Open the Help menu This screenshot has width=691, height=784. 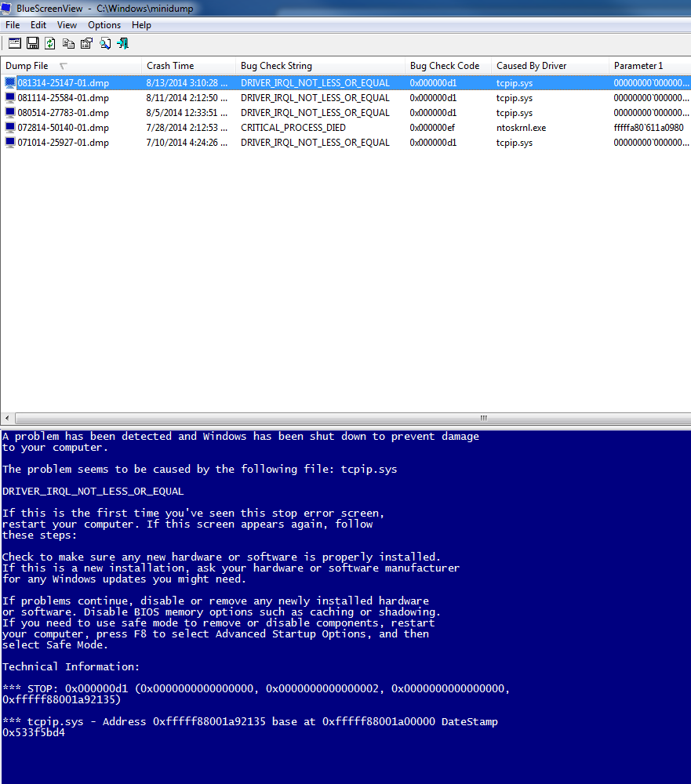click(141, 25)
